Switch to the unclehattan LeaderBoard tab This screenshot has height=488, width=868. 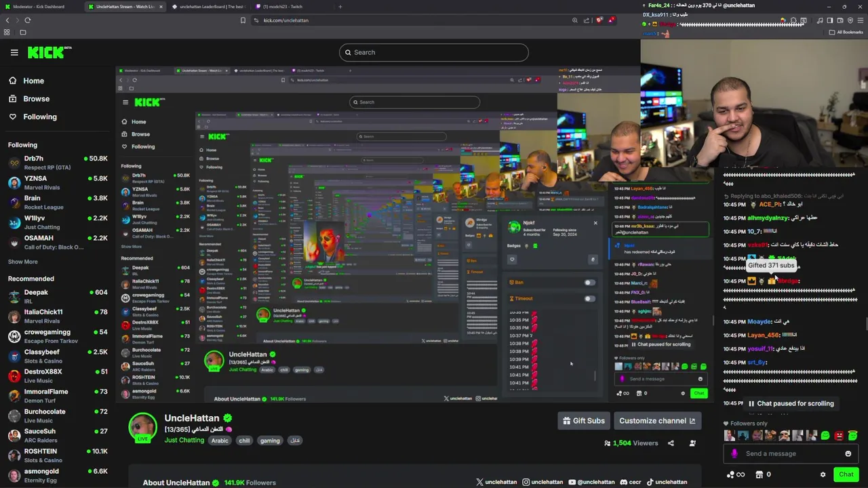point(208,7)
